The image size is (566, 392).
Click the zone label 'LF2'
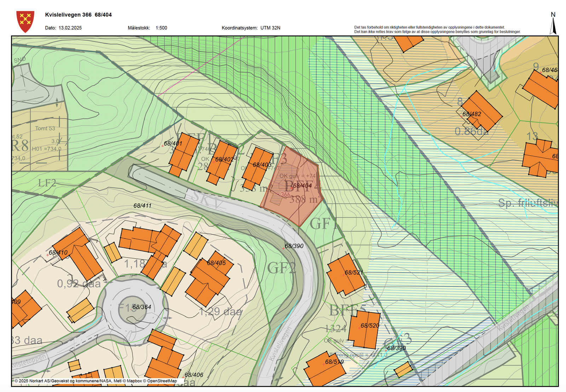click(x=47, y=183)
